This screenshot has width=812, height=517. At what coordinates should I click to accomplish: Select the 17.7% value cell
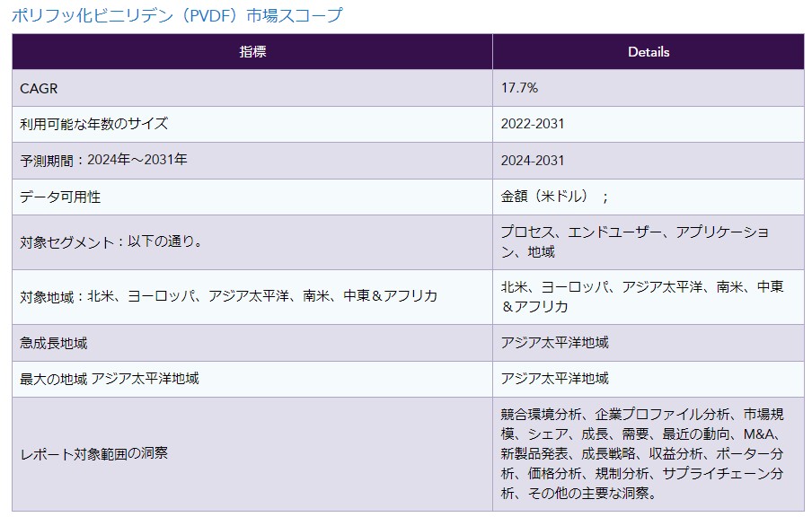click(520, 88)
